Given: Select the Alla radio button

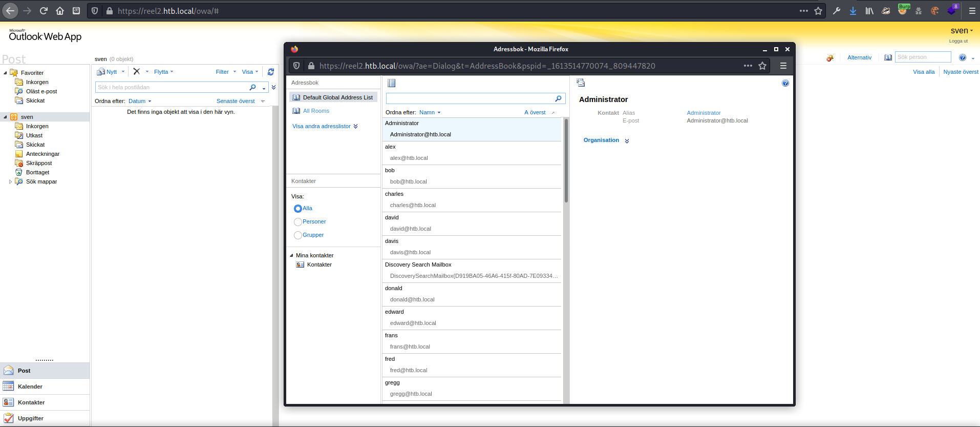Looking at the screenshot, I should (298, 209).
